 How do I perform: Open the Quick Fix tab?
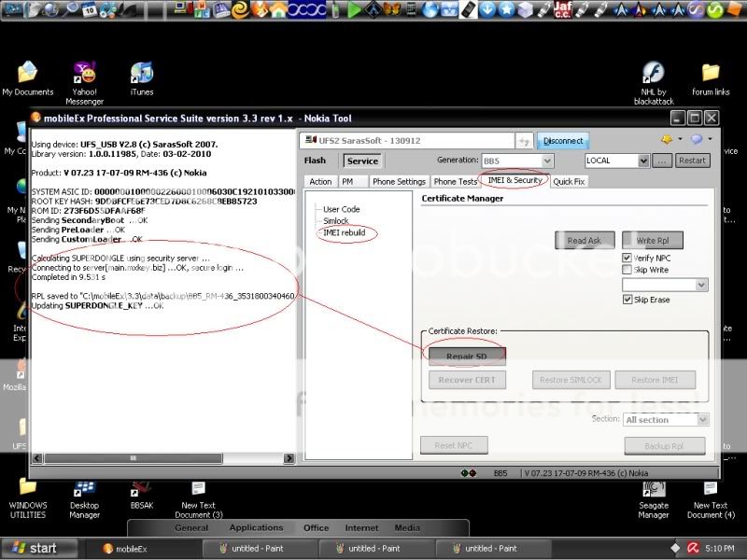coord(569,181)
